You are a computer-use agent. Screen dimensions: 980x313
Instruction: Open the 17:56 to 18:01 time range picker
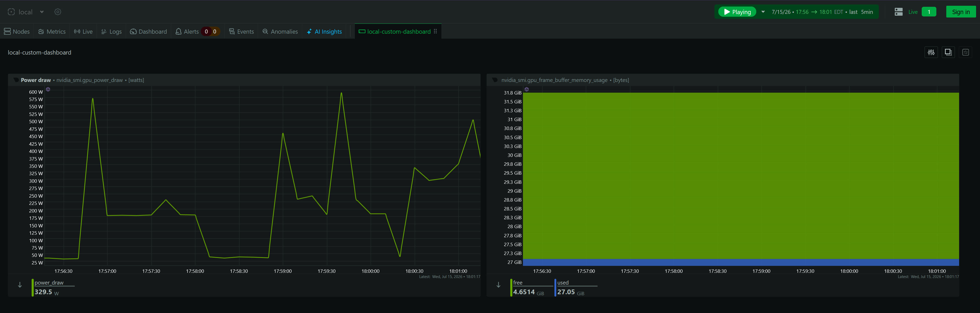[822, 12]
